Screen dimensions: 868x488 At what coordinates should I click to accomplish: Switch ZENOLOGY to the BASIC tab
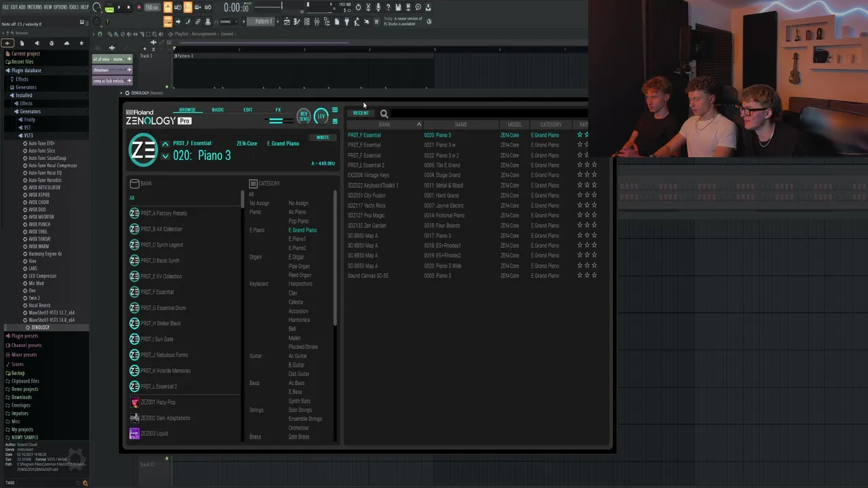218,110
